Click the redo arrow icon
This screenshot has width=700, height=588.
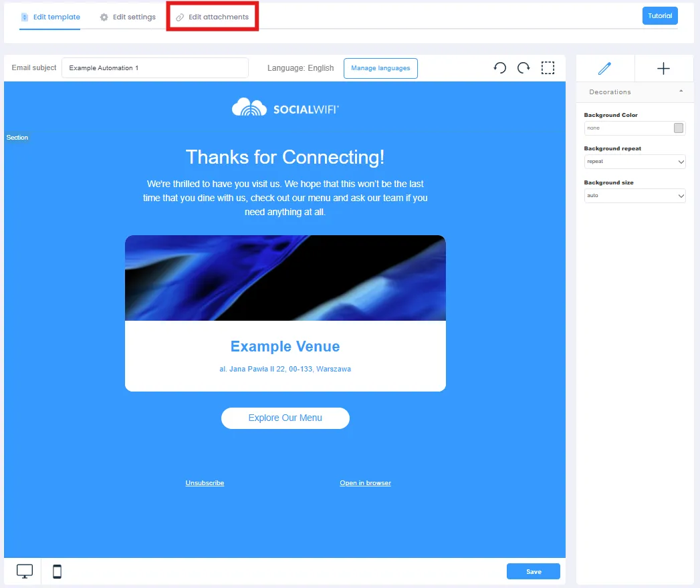pos(523,67)
